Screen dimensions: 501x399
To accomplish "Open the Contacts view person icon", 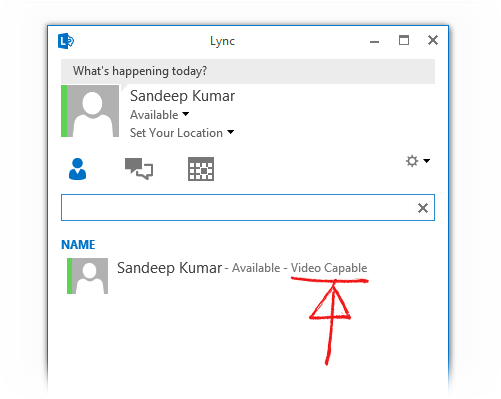I will [77, 169].
